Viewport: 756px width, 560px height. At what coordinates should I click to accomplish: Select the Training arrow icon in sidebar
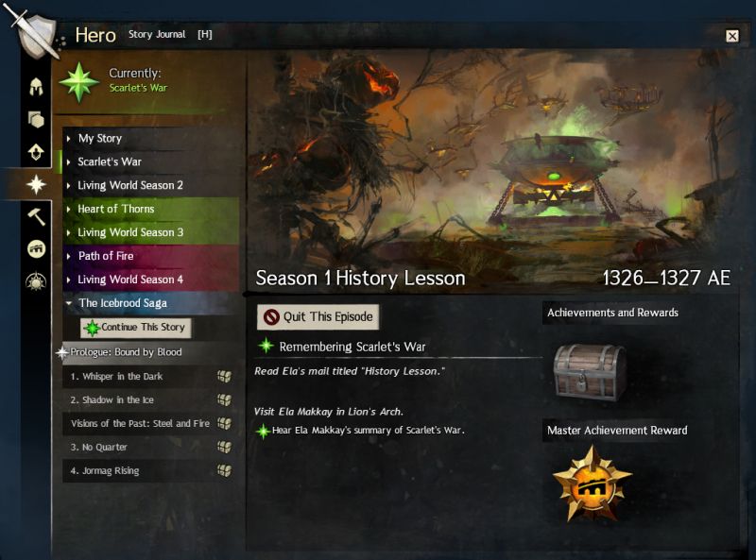[36, 152]
